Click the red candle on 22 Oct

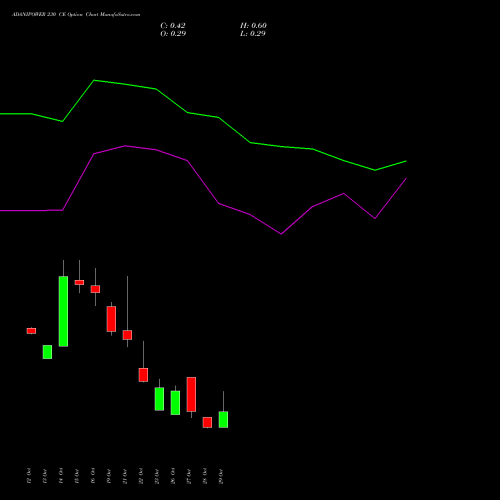click(143, 375)
